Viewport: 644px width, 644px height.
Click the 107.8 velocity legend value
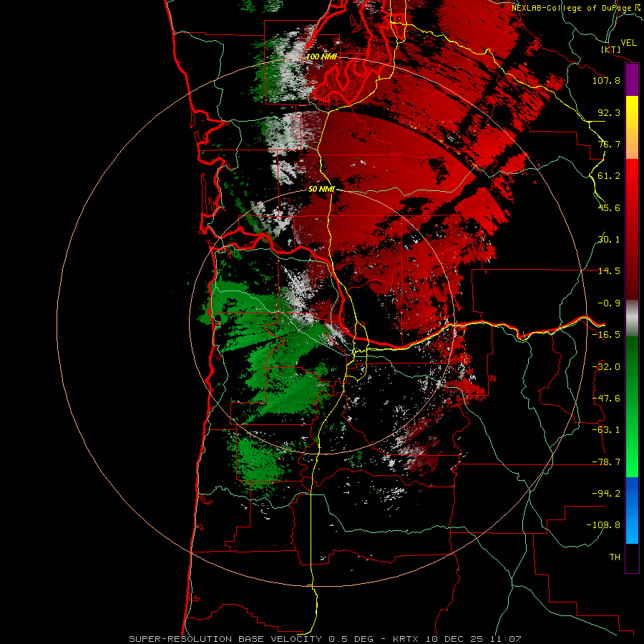tap(606, 80)
